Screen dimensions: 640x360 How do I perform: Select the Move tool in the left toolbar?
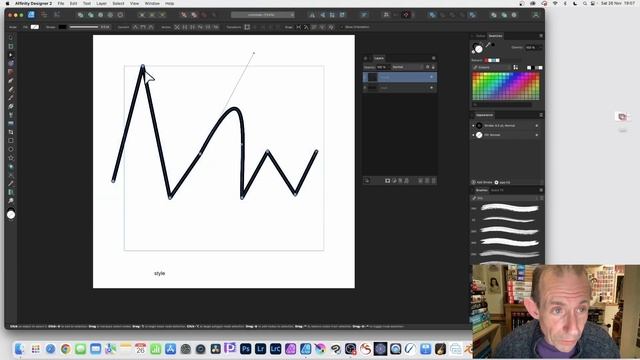[11, 37]
